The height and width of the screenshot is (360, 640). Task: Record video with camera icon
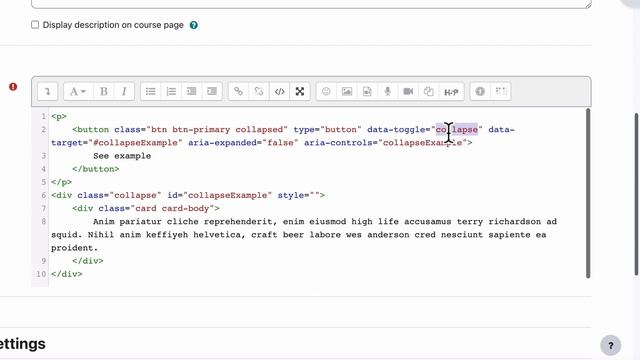(408, 91)
